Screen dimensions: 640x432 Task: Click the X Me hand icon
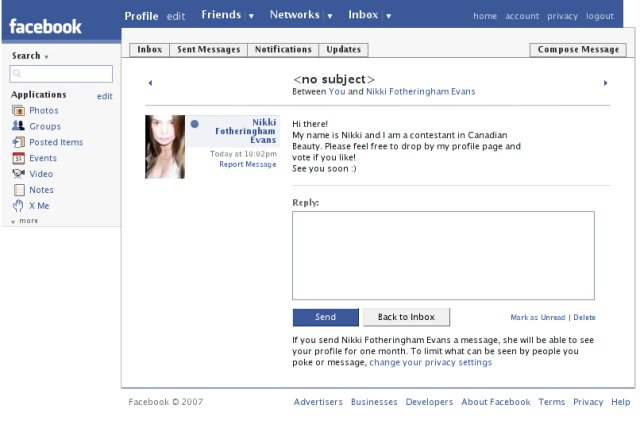(x=18, y=206)
